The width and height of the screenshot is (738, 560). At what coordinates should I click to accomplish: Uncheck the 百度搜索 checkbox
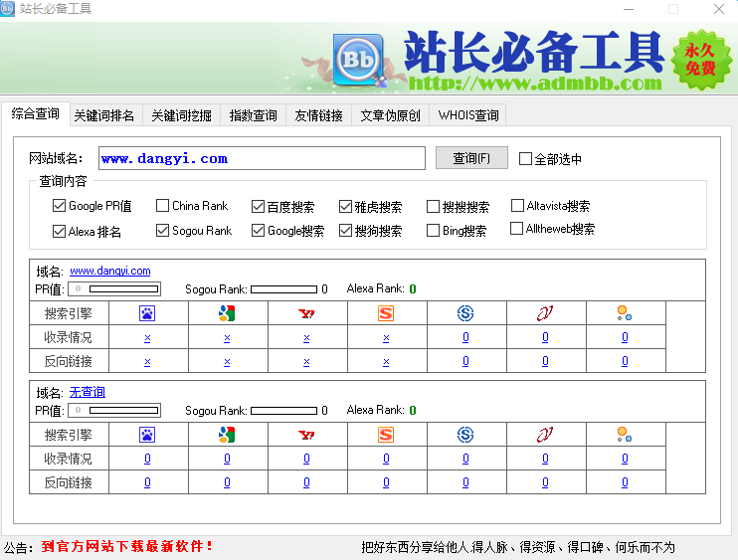tap(258, 206)
